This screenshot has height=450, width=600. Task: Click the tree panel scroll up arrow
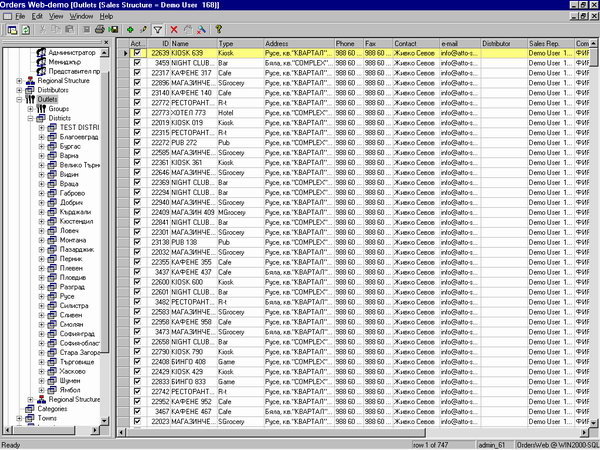click(x=104, y=53)
